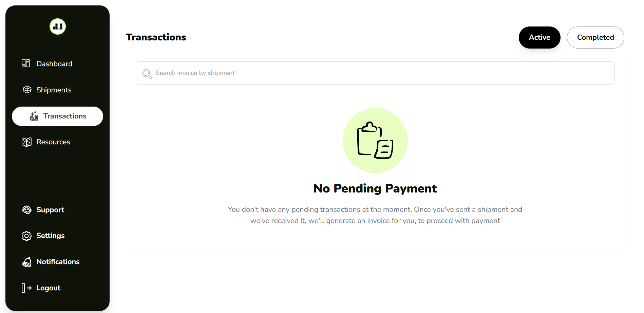Click the Logout arrow icon
The height and width of the screenshot is (313, 644).
pyautogui.click(x=26, y=288)
